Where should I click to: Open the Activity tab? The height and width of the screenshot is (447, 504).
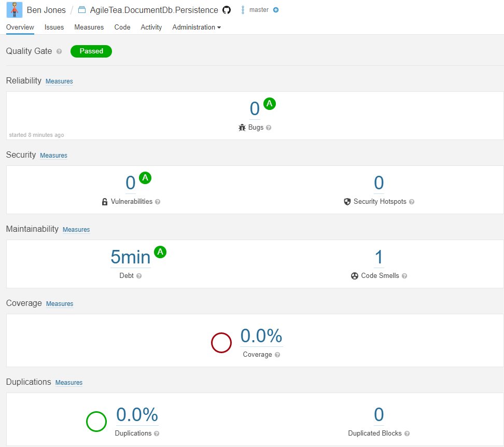pos(151,27)
